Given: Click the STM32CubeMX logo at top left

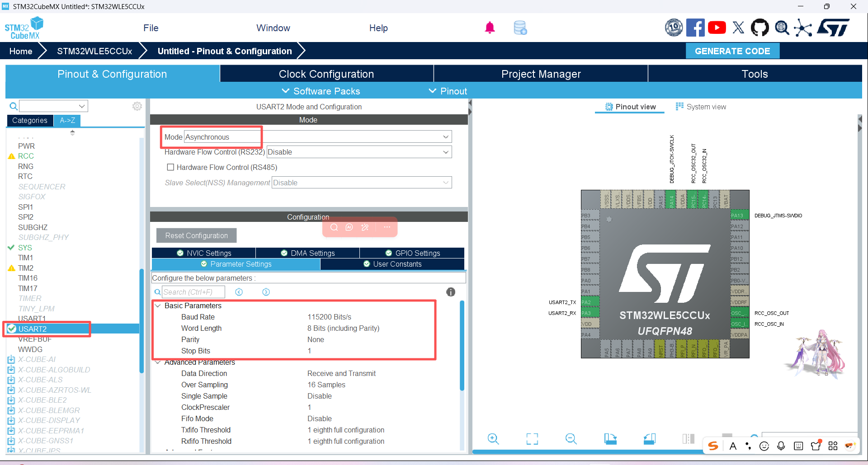Looking at the screenshot, I should [24, 28].
